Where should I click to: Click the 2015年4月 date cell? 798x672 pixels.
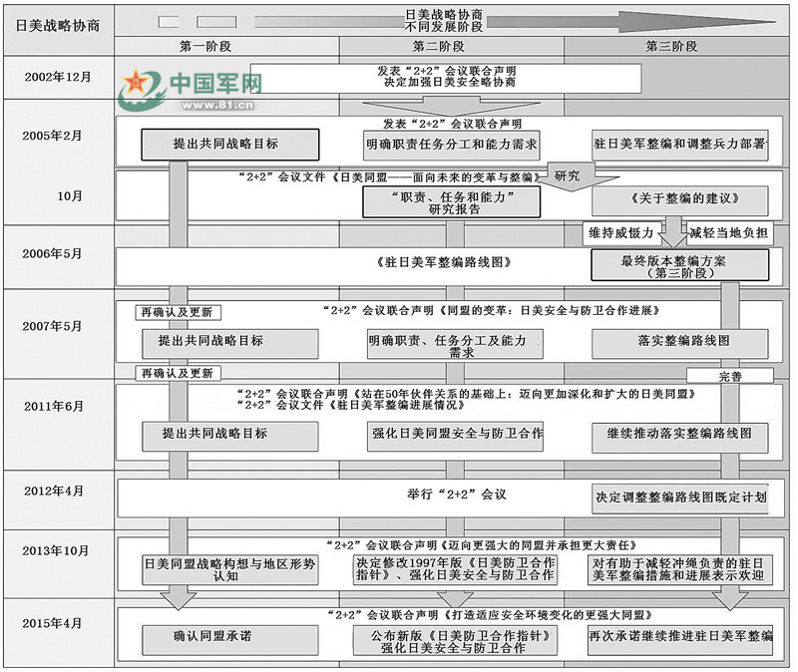(59, 633)
